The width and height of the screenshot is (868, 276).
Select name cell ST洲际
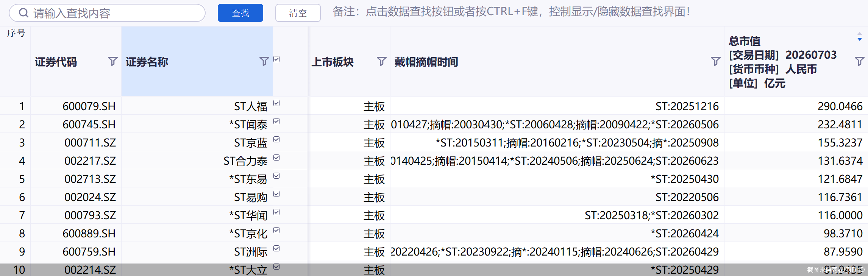pos(197,251)
